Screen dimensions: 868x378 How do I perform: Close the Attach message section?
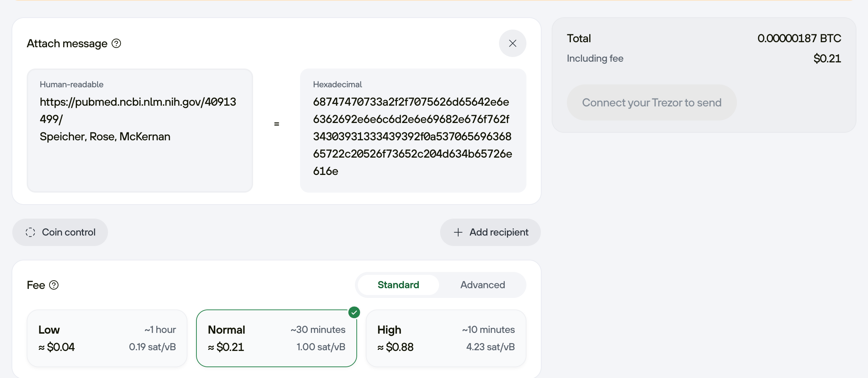tap(512, 43)
